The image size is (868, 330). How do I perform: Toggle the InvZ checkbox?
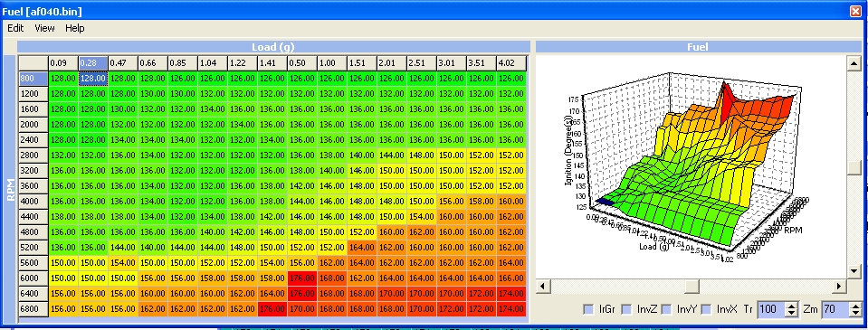pos(626,309)
